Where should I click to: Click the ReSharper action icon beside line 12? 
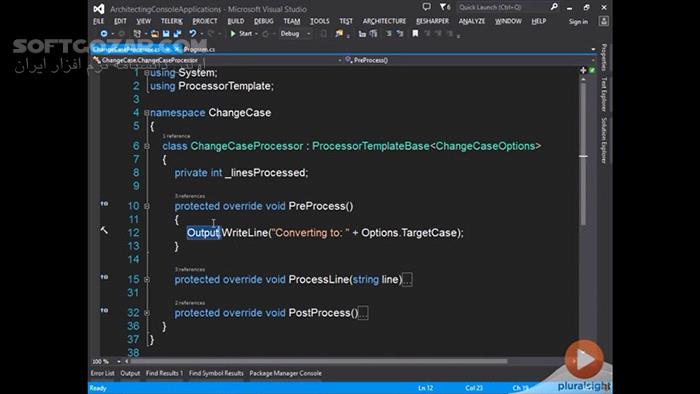(104, 230)
